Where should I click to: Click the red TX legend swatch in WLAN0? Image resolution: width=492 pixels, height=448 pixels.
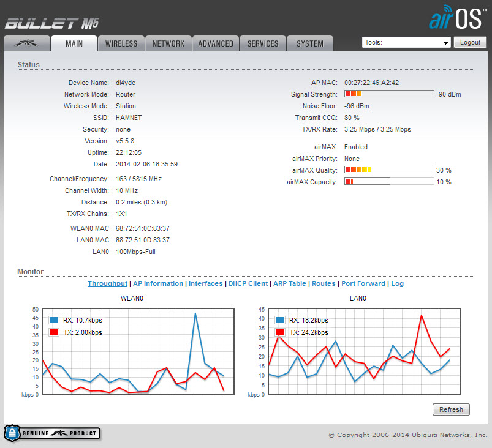(54, 332)
